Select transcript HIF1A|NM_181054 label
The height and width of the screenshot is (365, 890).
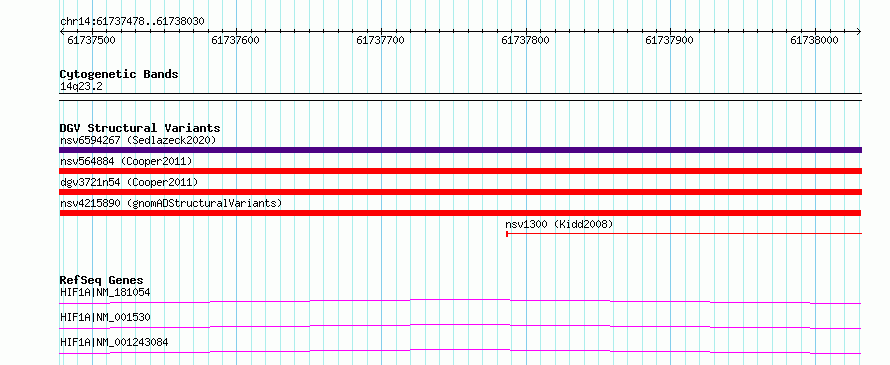pos(105,292)
